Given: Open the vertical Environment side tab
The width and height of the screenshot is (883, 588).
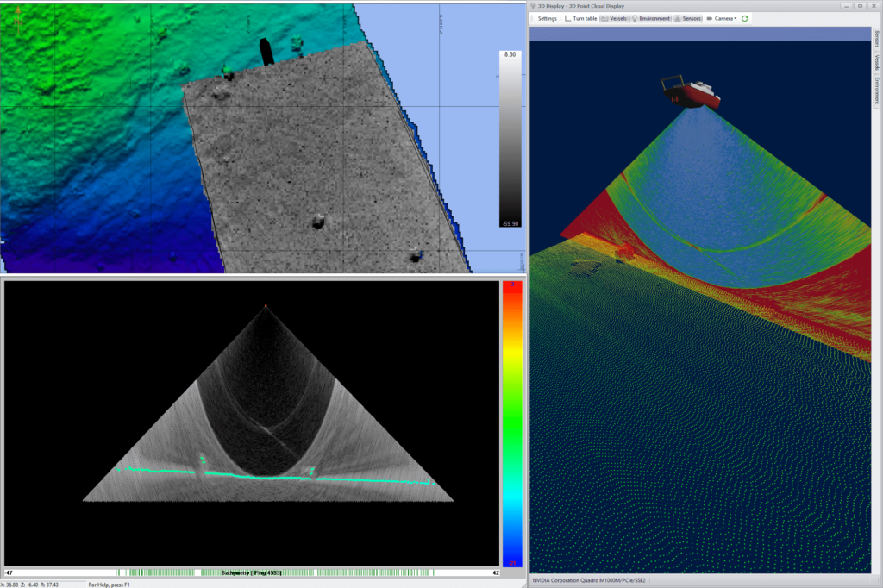Looking at the screenshot, I should point(877,91).
